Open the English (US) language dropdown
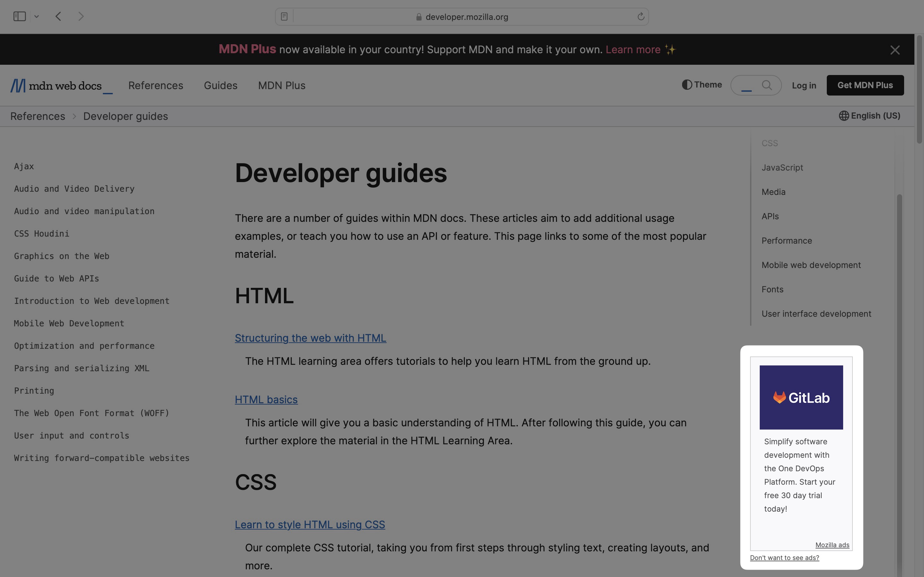 [869, 116]
